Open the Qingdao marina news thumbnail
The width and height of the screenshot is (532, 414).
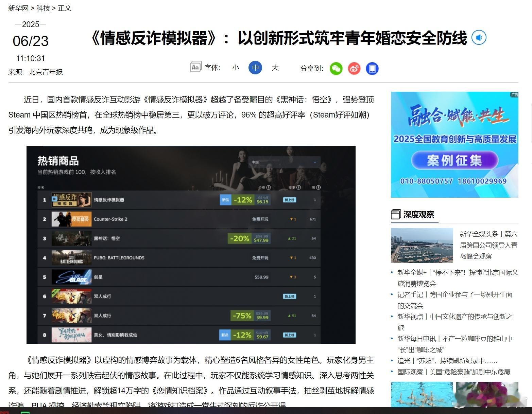coord(422,245)
